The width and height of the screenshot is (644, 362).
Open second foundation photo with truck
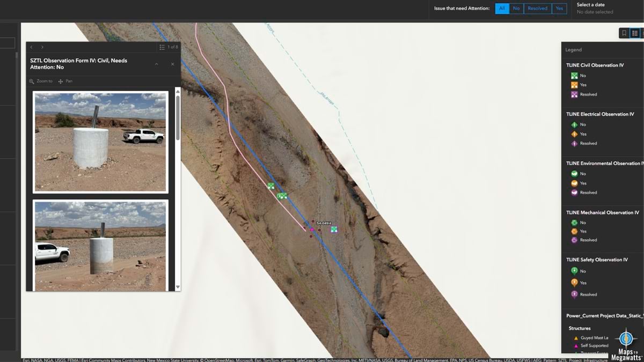[x=100, y=246]
